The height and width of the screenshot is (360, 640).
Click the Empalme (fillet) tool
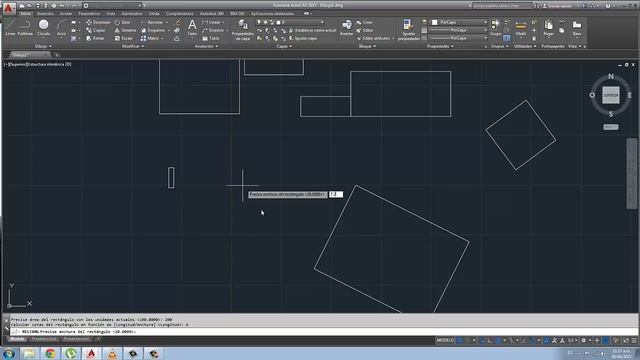coord(153,30)
